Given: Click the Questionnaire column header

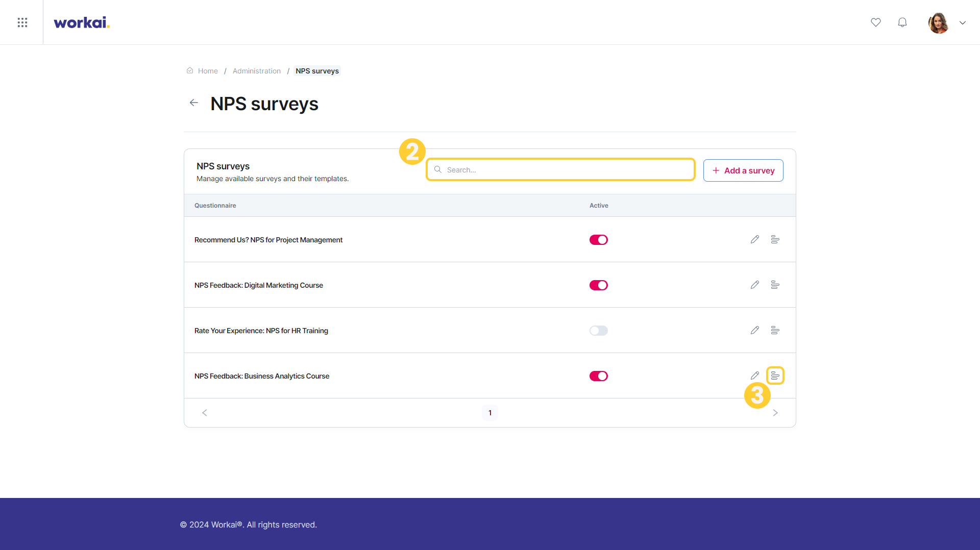Looking at the screenshot, I should 215,206.
